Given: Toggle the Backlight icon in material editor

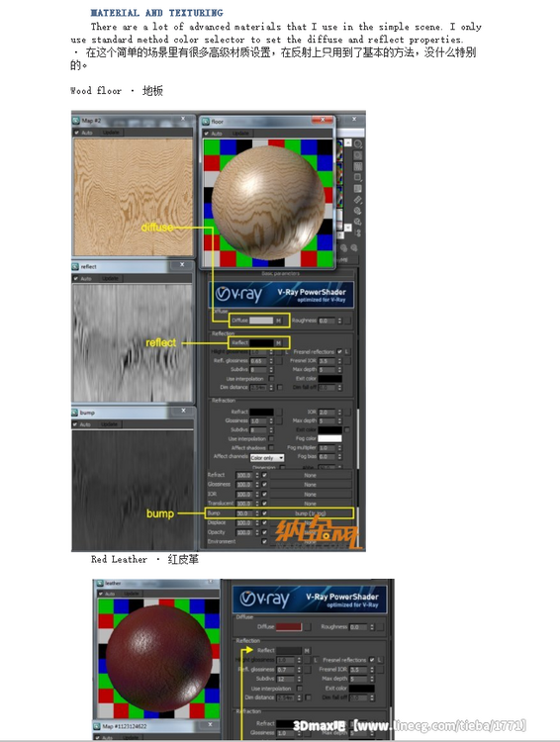Looking at the screenshot, I should (x=358, y=155).
